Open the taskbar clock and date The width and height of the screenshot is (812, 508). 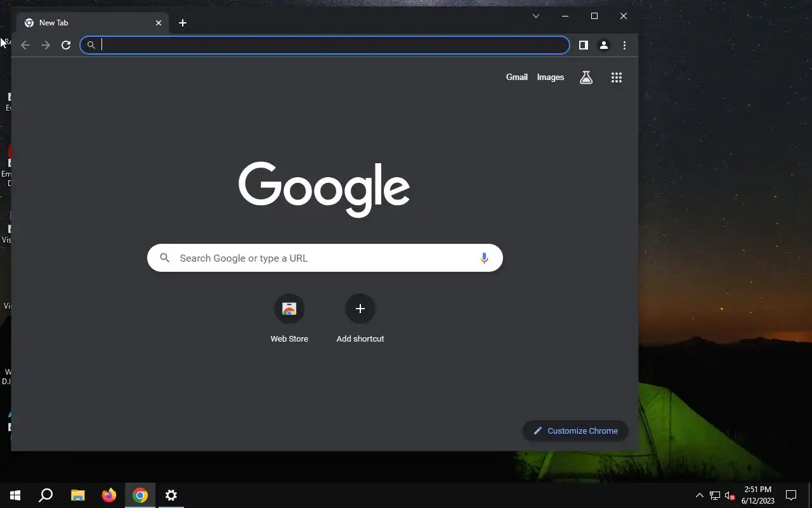tap(758, 495)
